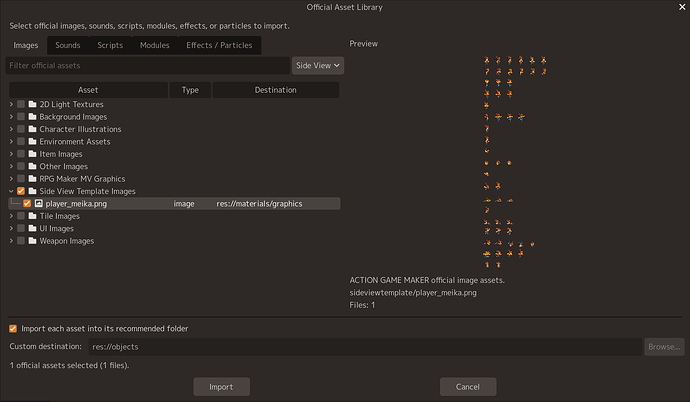Check the RPG Maker MV Graphics checkbox

pyautogui.click(x=21, y=179)
